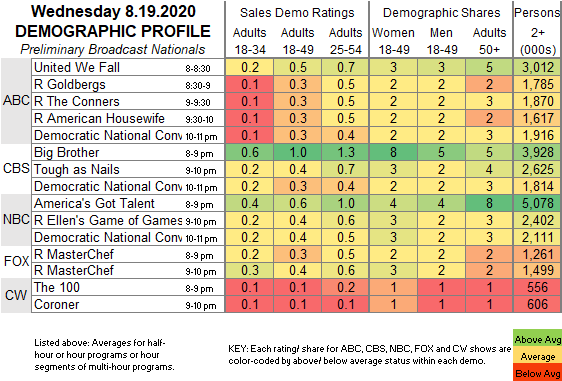Select the Adults 18-49 column header

297,41
